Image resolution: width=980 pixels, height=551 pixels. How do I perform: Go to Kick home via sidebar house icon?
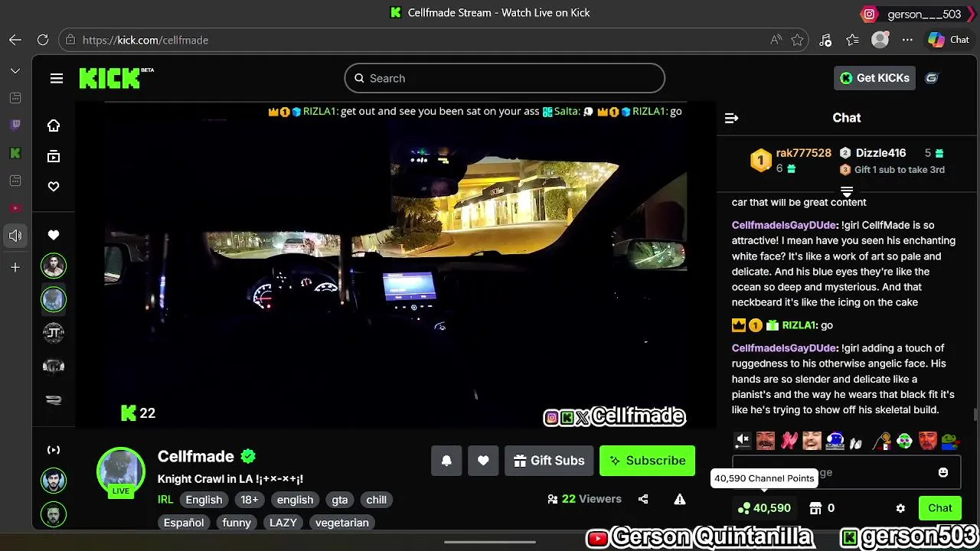54,126
